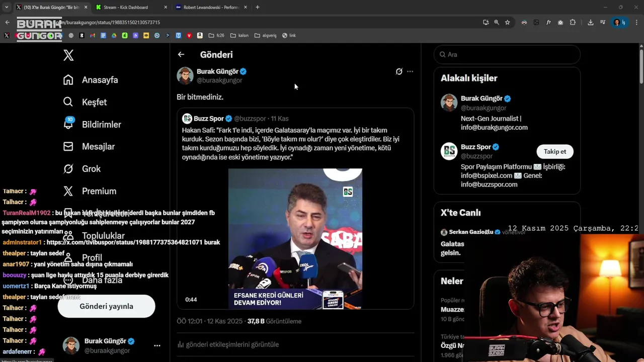Open the post's three-dot menu
The width and height of the screenshot is (644, 362).
pos(410,71)
